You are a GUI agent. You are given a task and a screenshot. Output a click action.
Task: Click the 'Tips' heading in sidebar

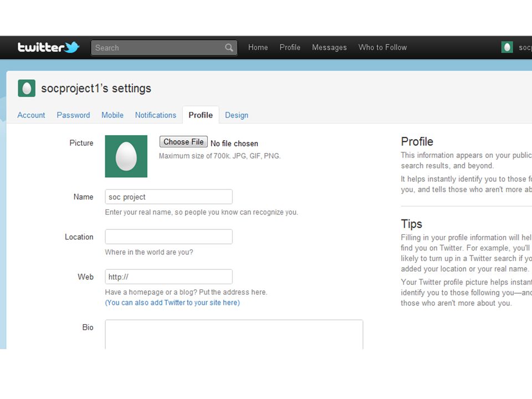(x=412, y=224)
